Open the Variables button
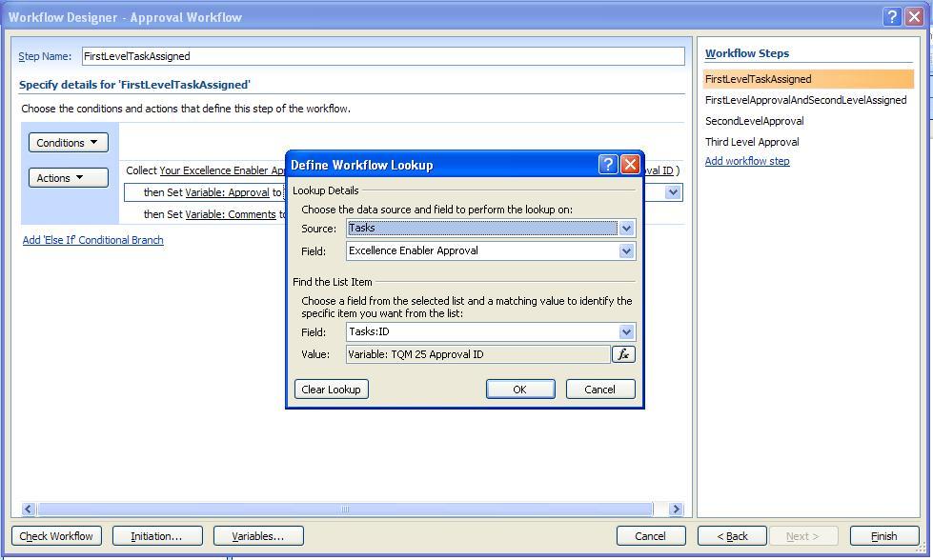Viewport: 933px width, 560px height. point(258,535)
